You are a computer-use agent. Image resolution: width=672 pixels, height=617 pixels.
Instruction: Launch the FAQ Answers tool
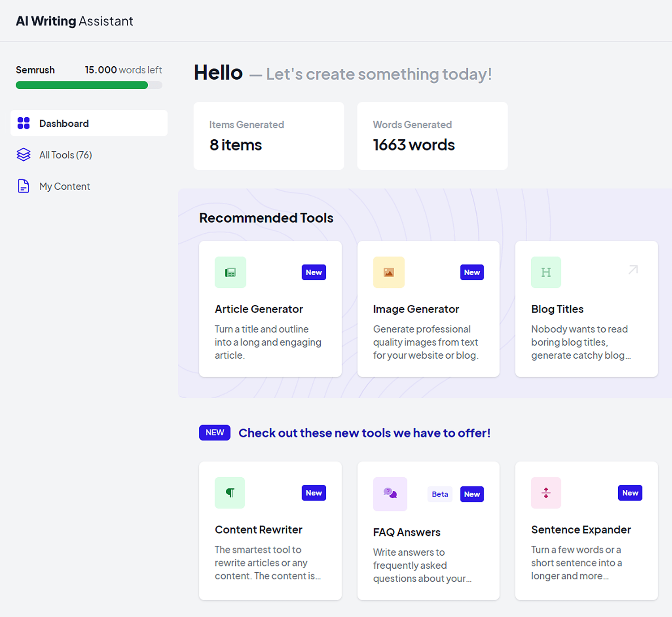[428, 531]
